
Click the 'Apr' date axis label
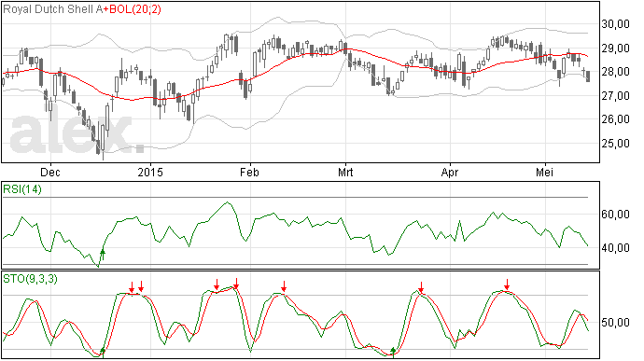point(450,172)
